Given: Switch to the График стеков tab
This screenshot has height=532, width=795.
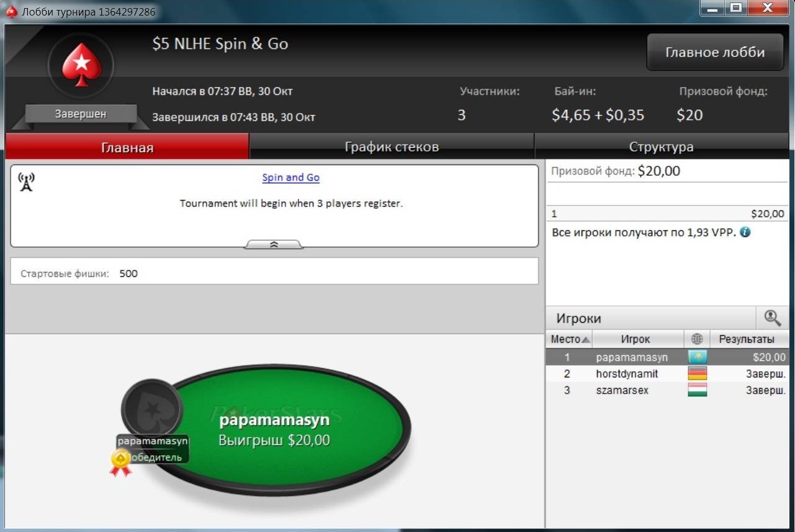Looking at the screenshot, I should click(392, 147).
